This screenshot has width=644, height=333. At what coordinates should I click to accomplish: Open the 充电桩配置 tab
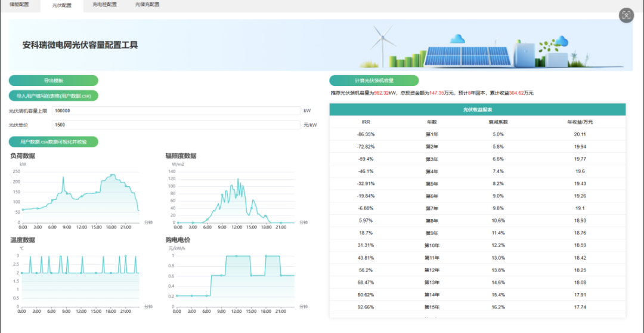105,5
